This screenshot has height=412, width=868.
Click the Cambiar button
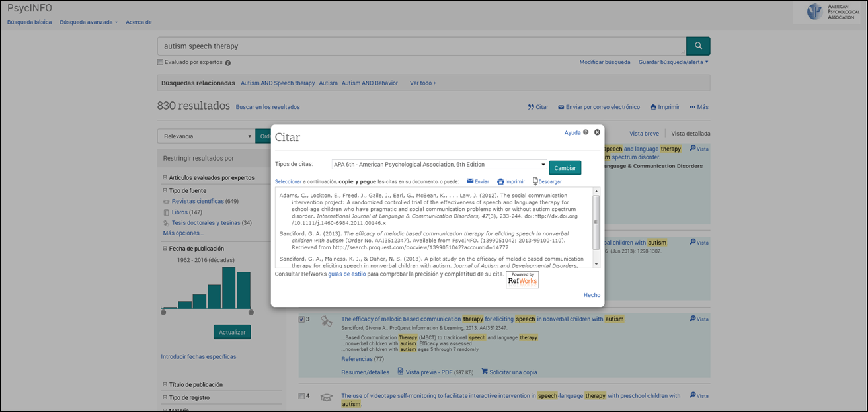[x=565, y=168]
